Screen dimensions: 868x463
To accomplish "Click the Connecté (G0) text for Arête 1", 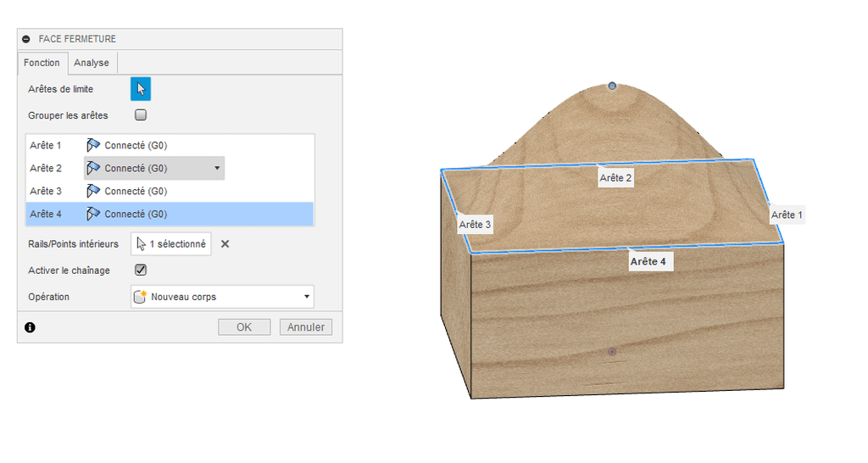I will tap(136, 146).
